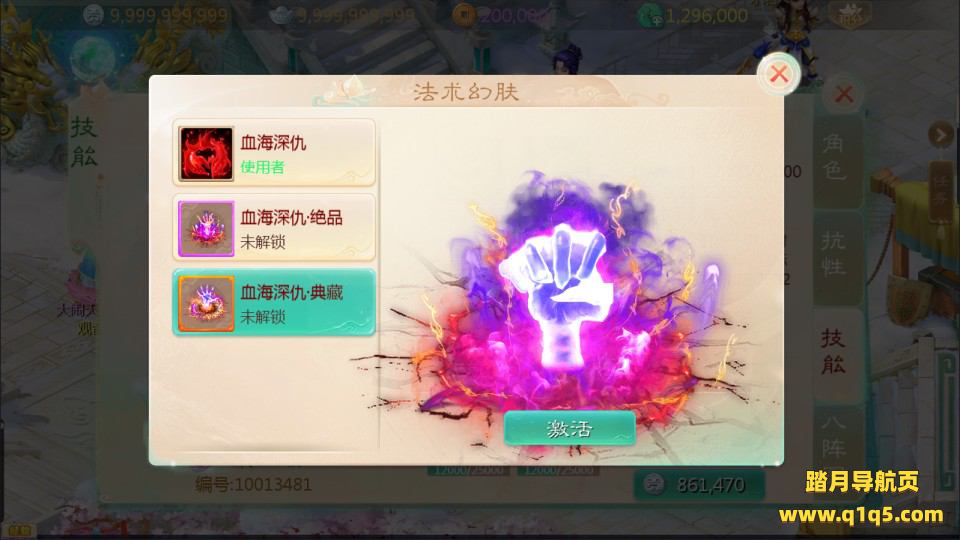Click the 血海深仇 red flame skill icon
Image resolution: width=960 pixels, height=540 pixels.
pyautogui.click(x=206, y=154)
